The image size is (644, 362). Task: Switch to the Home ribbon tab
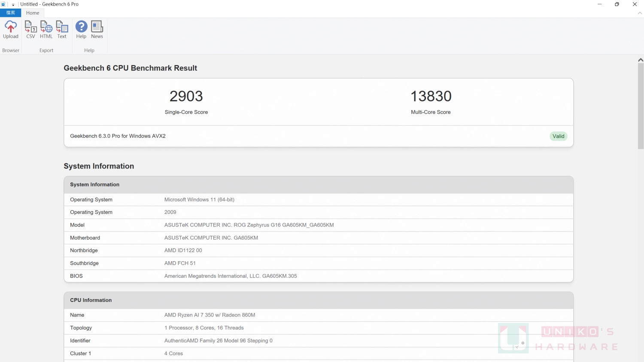tap(33, 13)
